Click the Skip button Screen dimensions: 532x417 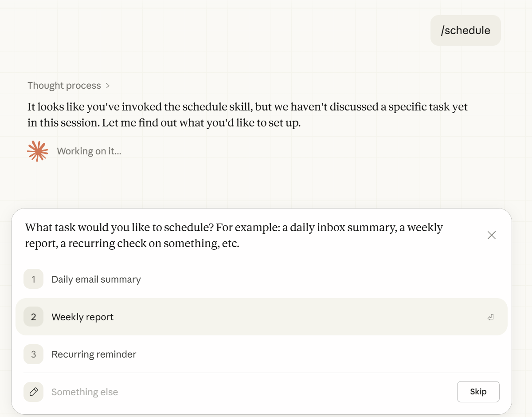click(478, 391)
